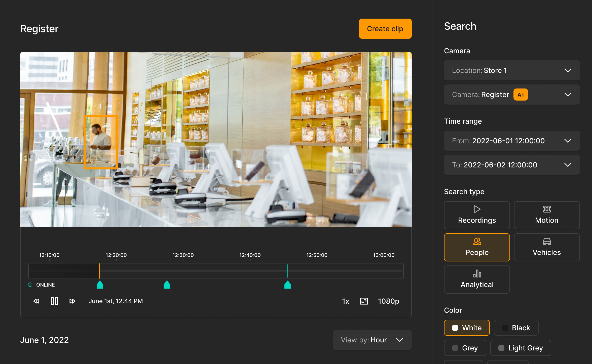Click the timeline track at 12:40:00
The width and height of the screenshot is (592, 364).
(x=250, y=271)
